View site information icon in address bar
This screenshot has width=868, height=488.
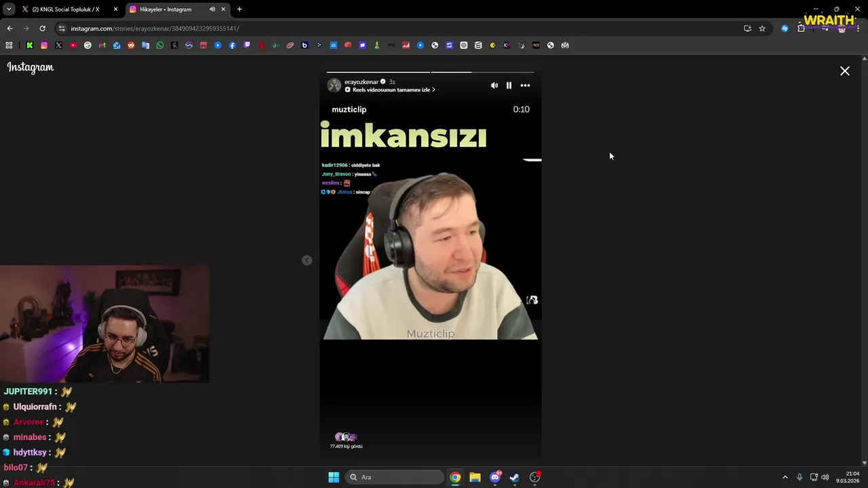(x=62, y=28)
